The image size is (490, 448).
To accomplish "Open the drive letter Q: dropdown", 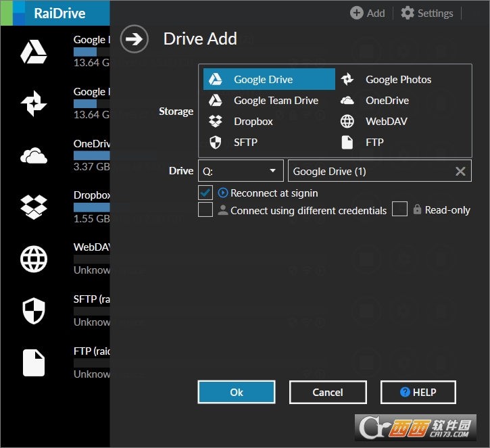I will (241, 170).
